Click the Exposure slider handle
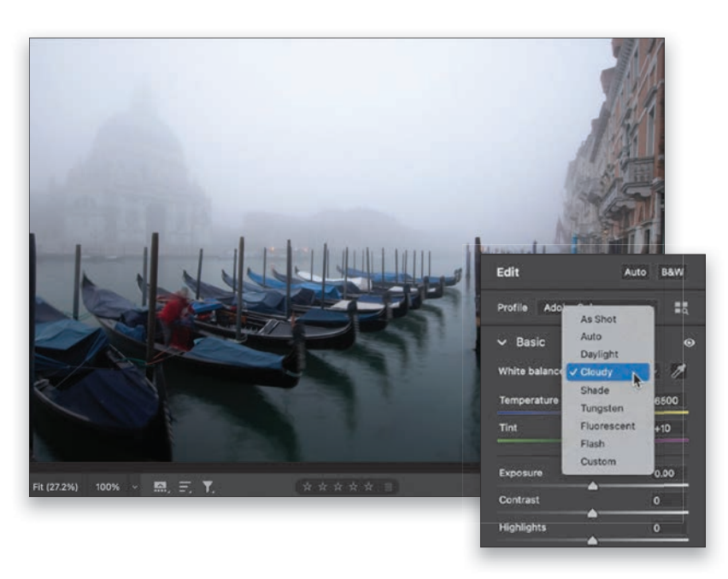Image resolution: width=728 pixels, height=579 pixels. [592, 486]
